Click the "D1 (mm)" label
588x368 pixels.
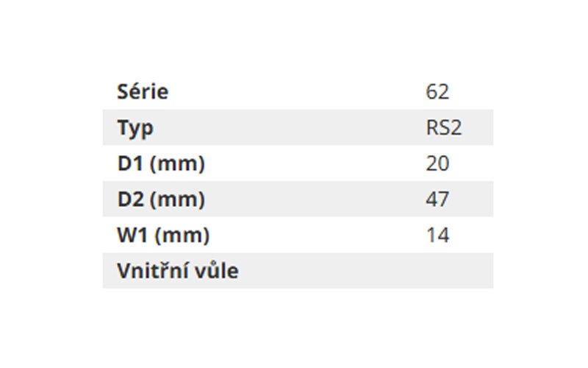[161, 163]
